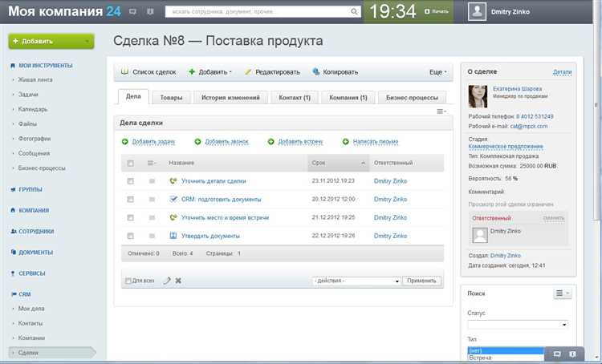Open row menu for CRM: подготовить документы
The image size is (602, 364).
[152, 200]
